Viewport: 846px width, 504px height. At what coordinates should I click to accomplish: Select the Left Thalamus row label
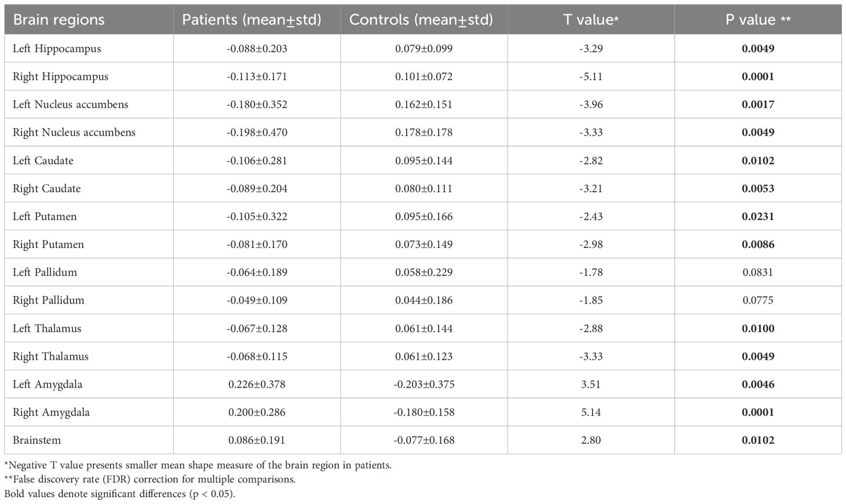point(47,328)
